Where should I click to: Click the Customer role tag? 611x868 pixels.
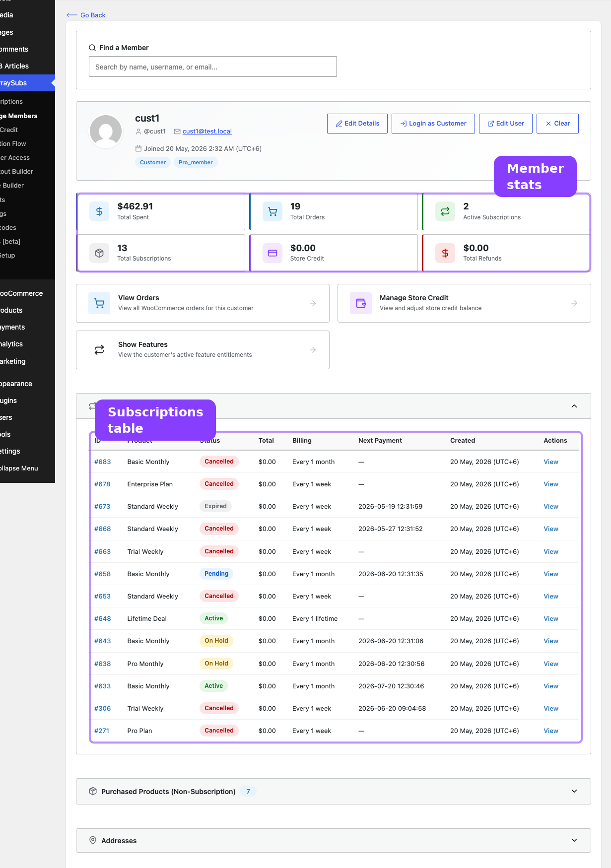[153, 162]
